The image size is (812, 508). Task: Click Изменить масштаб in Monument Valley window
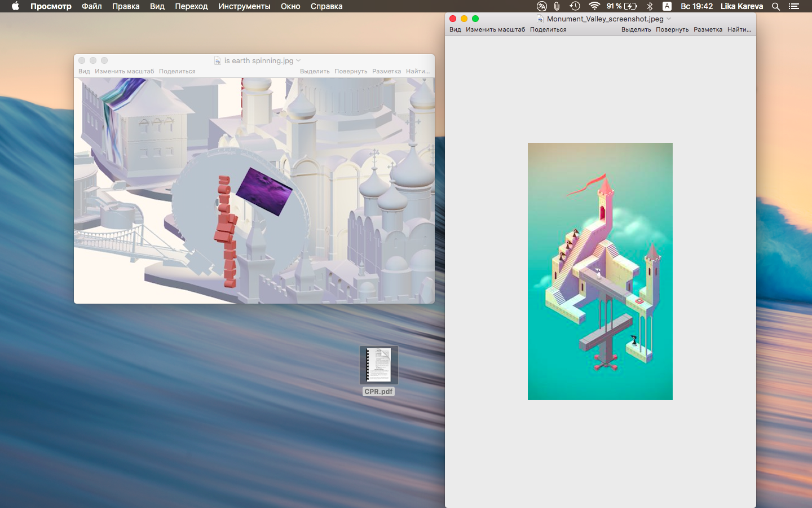[495, 29]
